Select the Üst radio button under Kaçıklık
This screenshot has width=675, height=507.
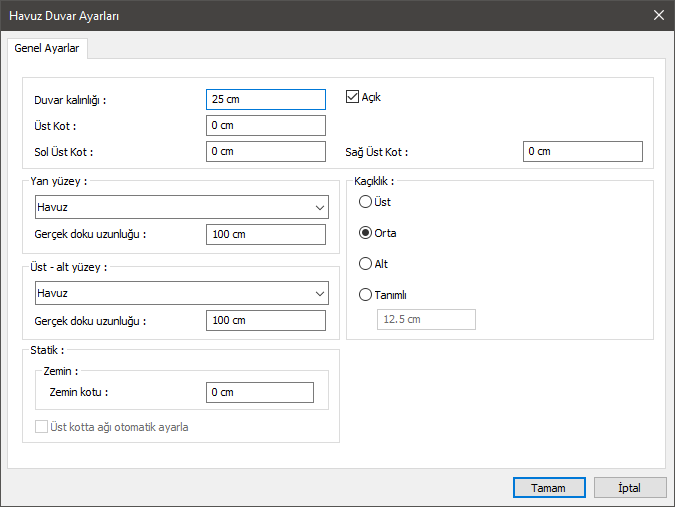point(366,202)
